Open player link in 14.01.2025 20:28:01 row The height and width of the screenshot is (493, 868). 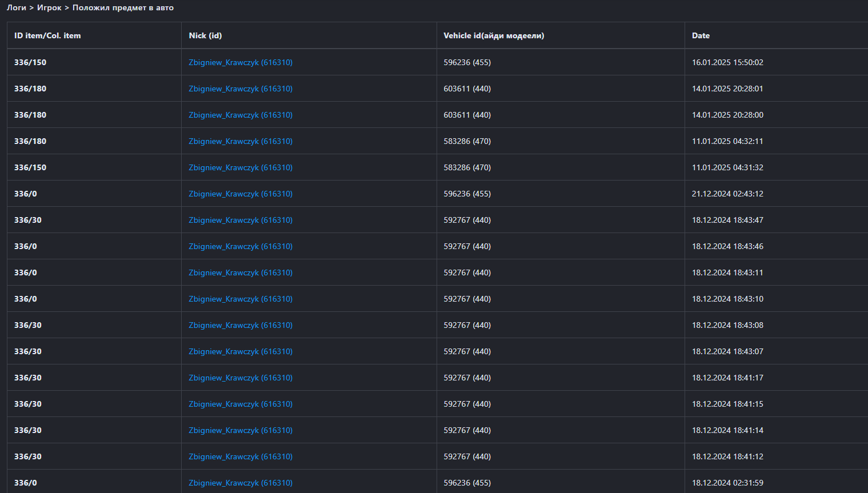pos(241,89)
